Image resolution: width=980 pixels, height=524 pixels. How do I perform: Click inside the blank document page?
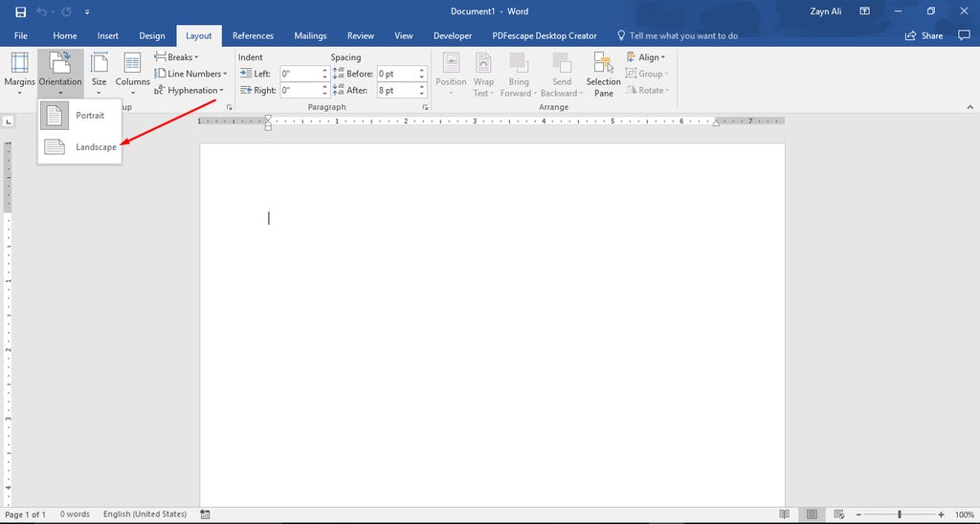492,325
